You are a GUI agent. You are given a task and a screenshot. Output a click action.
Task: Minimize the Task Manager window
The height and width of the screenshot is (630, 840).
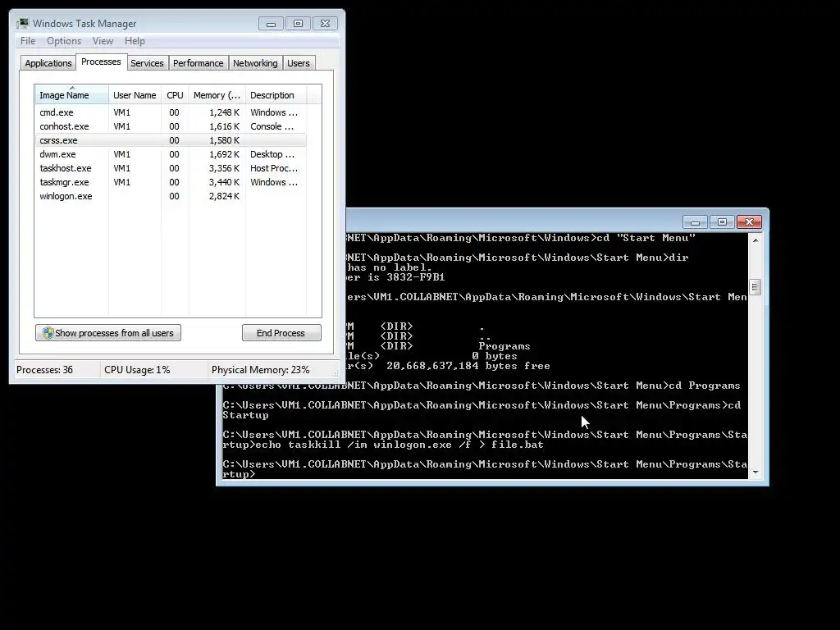pyautogui.click(x=271, y=24)
